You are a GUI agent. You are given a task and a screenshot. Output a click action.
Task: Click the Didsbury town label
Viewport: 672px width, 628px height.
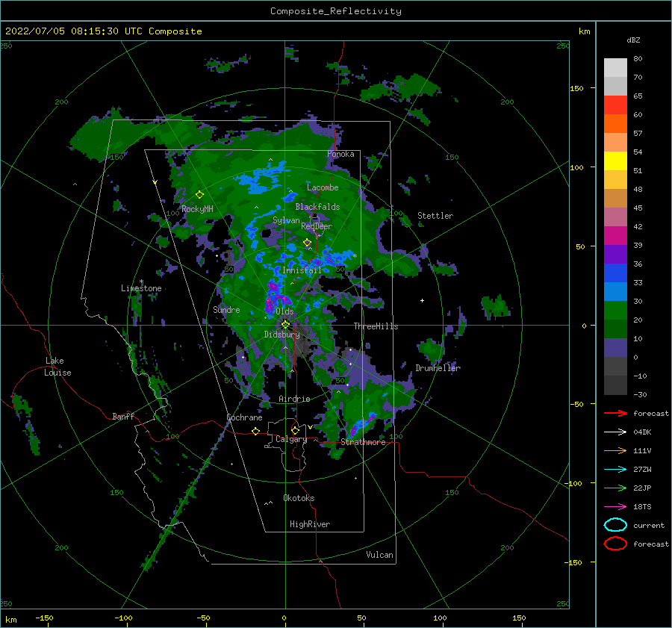[281, 335]
